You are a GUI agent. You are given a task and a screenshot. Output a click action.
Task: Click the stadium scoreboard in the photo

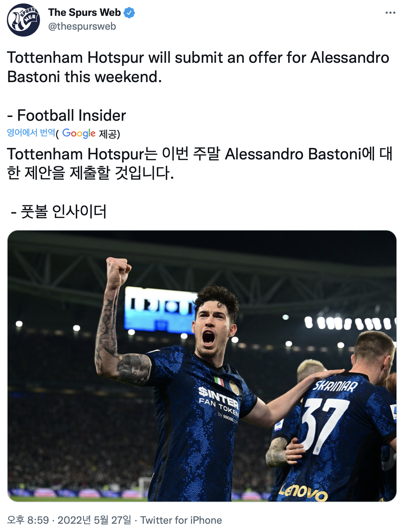[x=160, y=309]
